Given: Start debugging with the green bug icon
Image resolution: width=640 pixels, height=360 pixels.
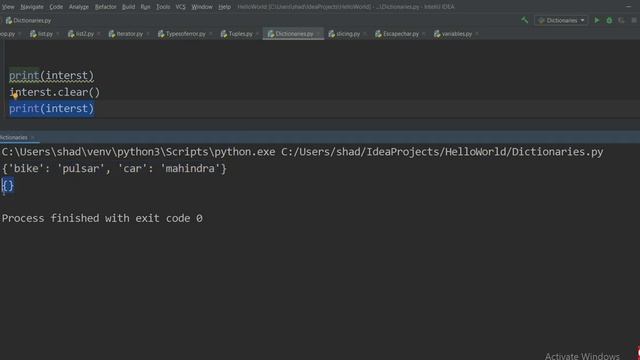Looking at the screenshot, I should click(609, 20).
